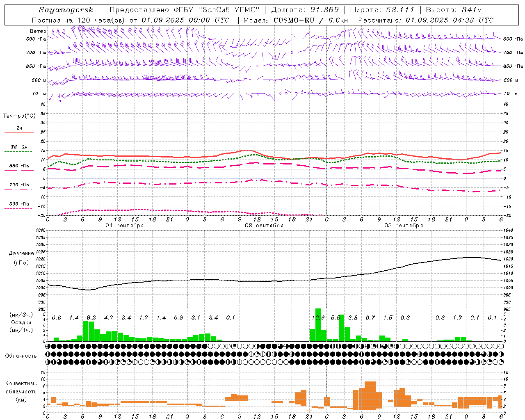Click the Рассчитано: 01.09.2025 04:38 UTC timestamp
525x420 pixels.
(426, 20)
